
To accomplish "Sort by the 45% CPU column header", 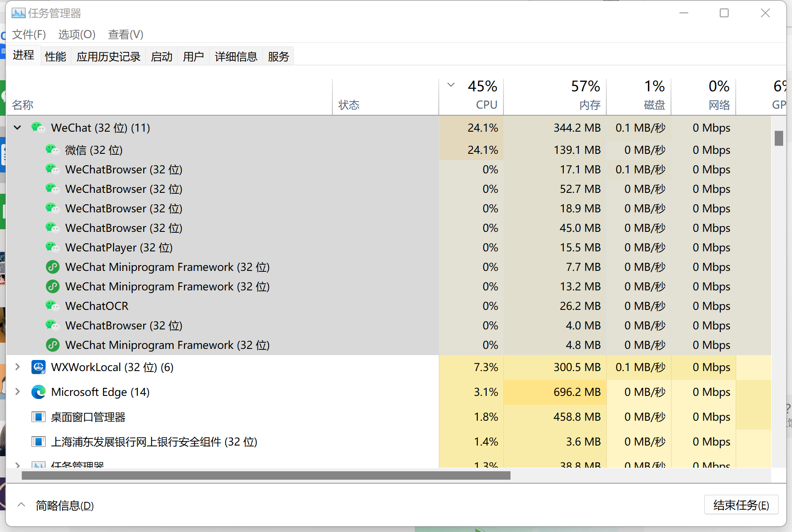I will [x=471, y=97].
